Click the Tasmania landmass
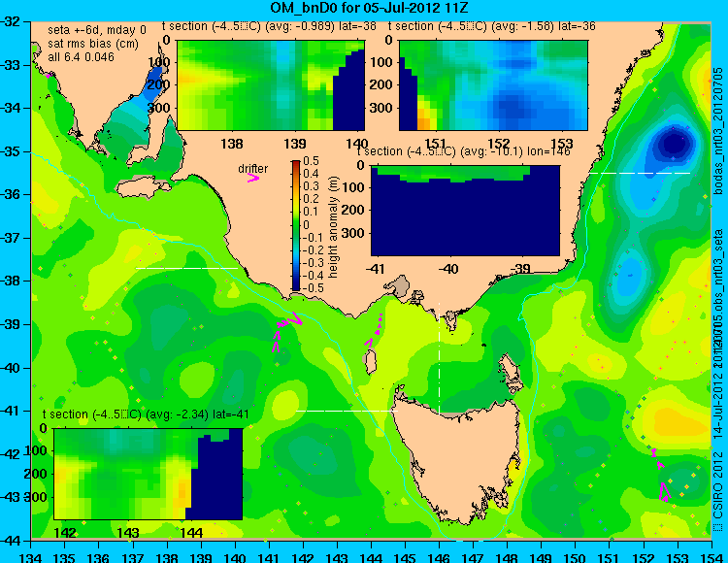This screenshot has height=563, width=728. pyautogui.click(x=460, y=457)
